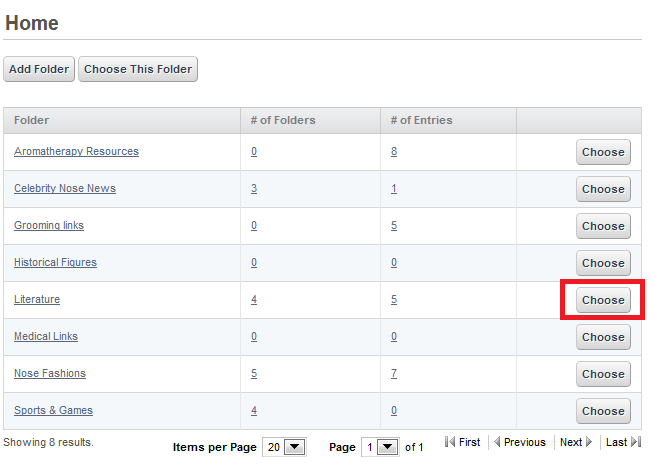The width and height of the screenshot is (652, 466).
Task: Click folder count 0 for Grooming links
Action: pyautogui.click(x=254, y=225)
